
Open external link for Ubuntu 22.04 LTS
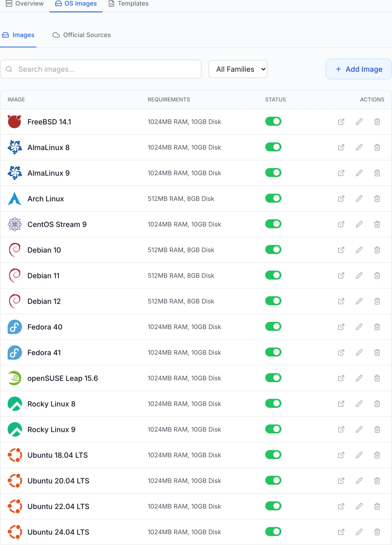pos(341,506)
